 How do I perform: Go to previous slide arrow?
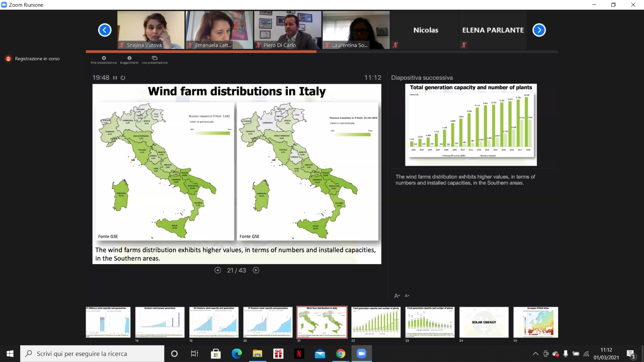[x=218, y=270]
